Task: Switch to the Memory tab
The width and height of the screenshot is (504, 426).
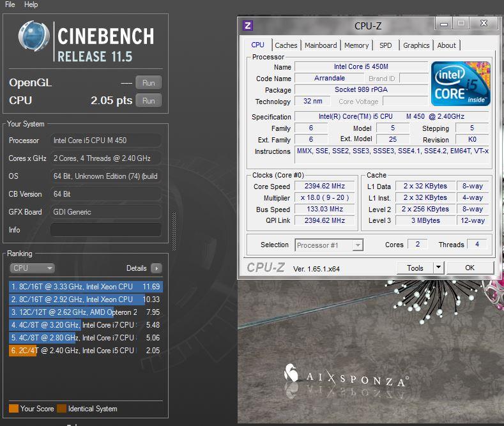Action: point(356,45)
